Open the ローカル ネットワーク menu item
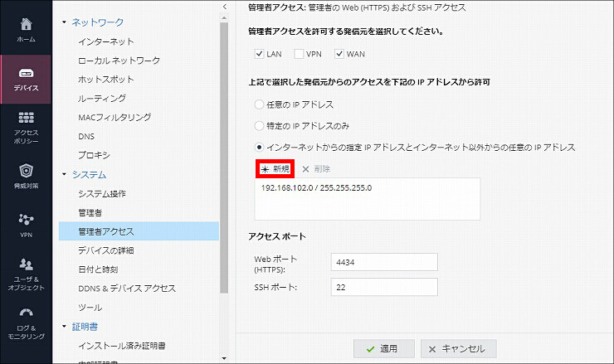The image size is (614, 364). click(119, 61)
